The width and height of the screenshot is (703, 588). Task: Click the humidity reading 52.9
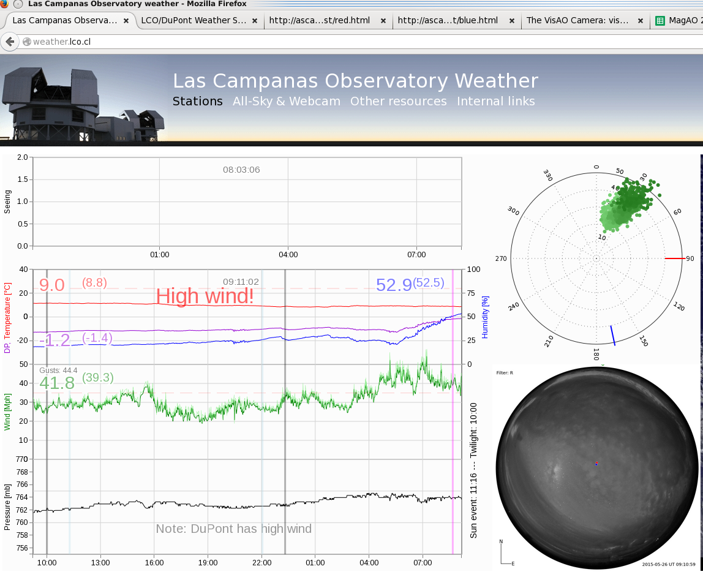coord(394,285)
